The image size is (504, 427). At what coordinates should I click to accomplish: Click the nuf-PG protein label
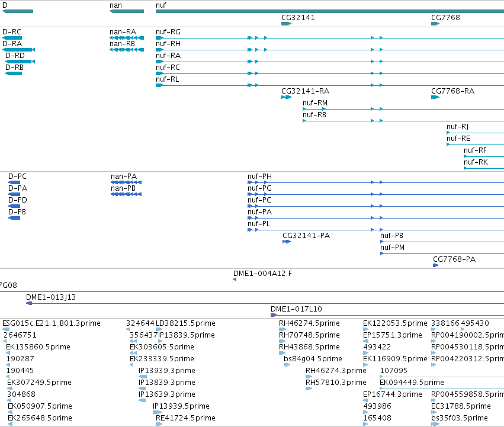[260, 188]
